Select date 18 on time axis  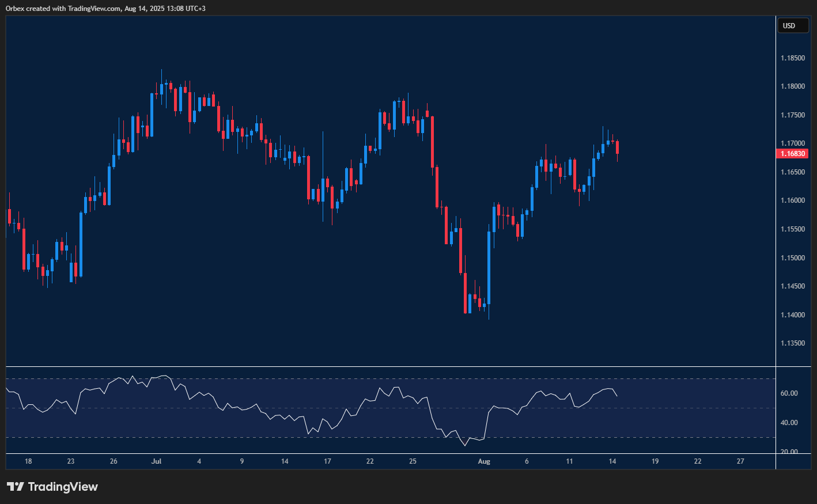tap(28, 461)
